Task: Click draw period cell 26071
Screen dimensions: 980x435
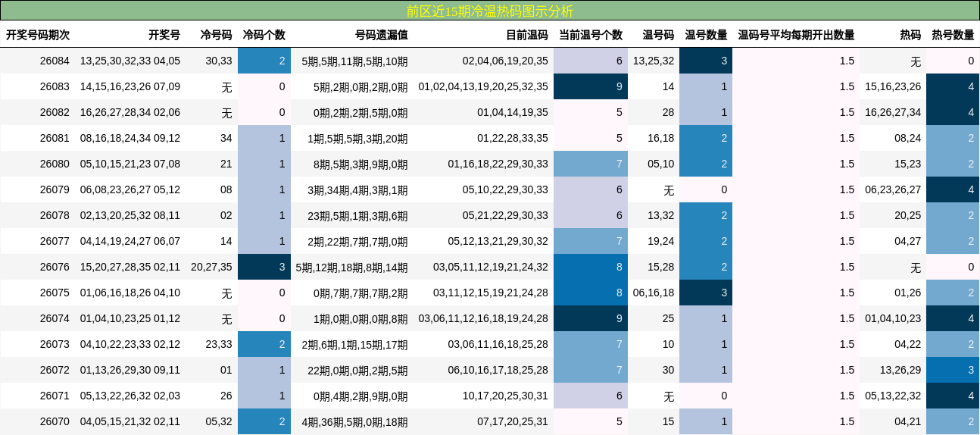Action: point(55,396)
